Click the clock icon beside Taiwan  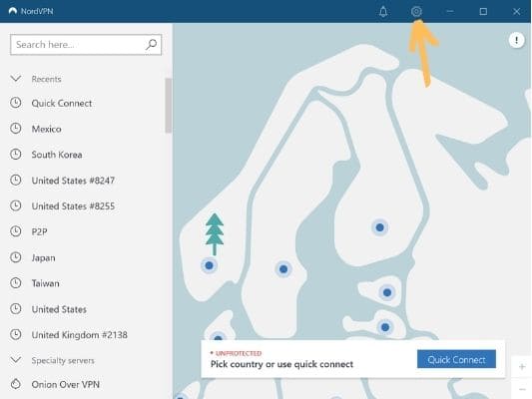(16, 283)
